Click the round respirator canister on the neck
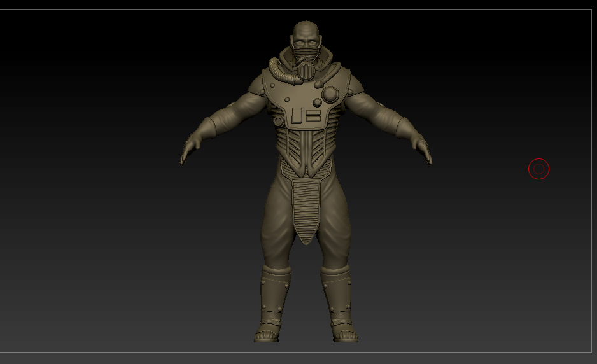The image size is (597, 364). click(306, 71)
